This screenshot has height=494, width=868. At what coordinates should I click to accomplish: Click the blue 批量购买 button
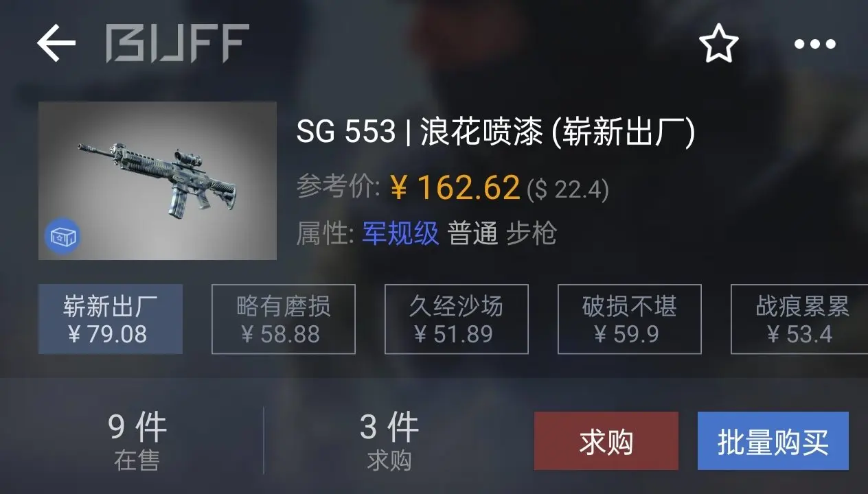point(773,440)
